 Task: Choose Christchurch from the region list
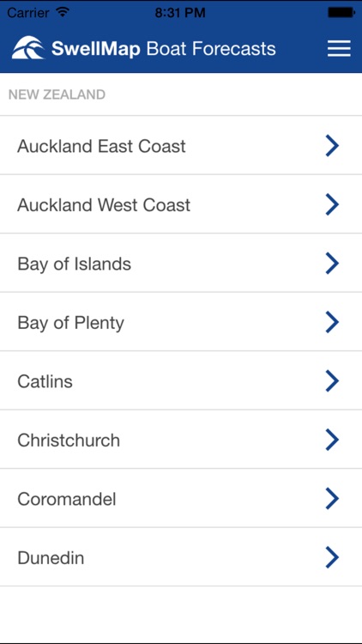coord(181,440)
